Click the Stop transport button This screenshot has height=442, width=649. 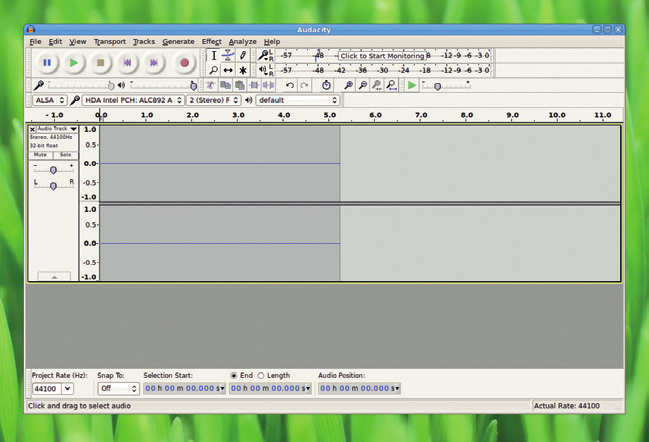pos(101,63)
